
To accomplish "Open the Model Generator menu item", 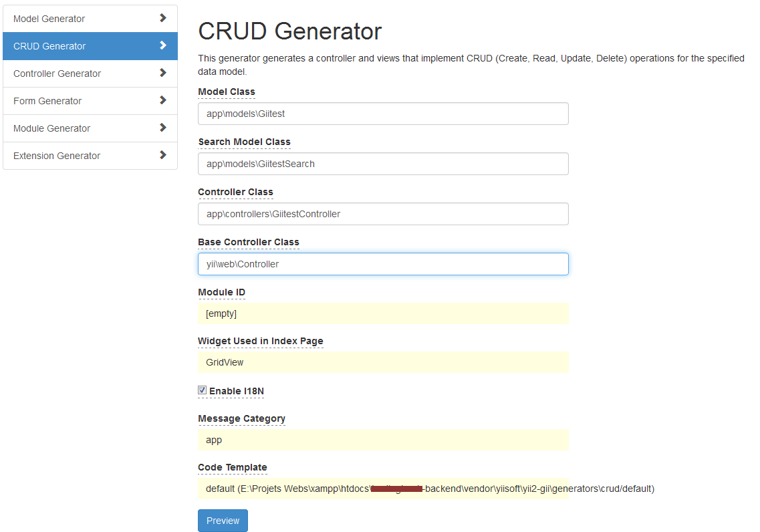I will pos(49,19).
